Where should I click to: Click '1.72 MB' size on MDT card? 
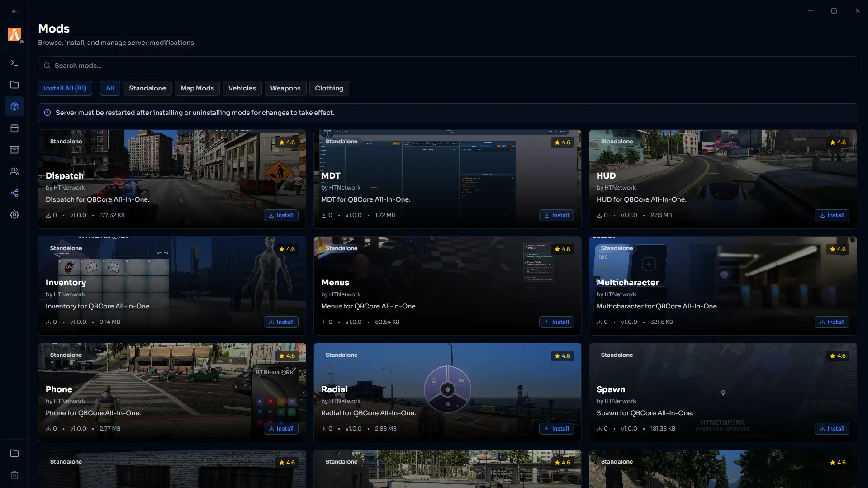(385, 215)
